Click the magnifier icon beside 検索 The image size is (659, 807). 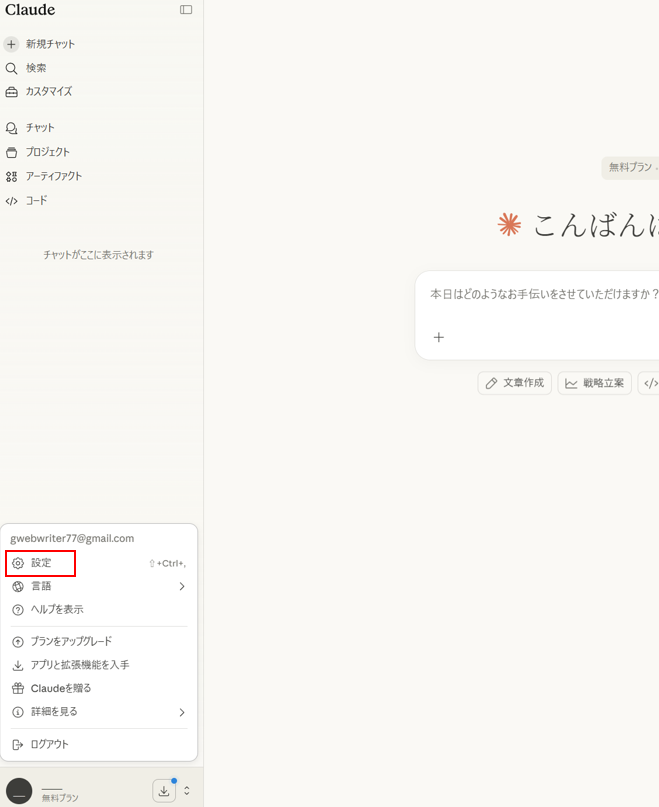(x=11, y=68)
